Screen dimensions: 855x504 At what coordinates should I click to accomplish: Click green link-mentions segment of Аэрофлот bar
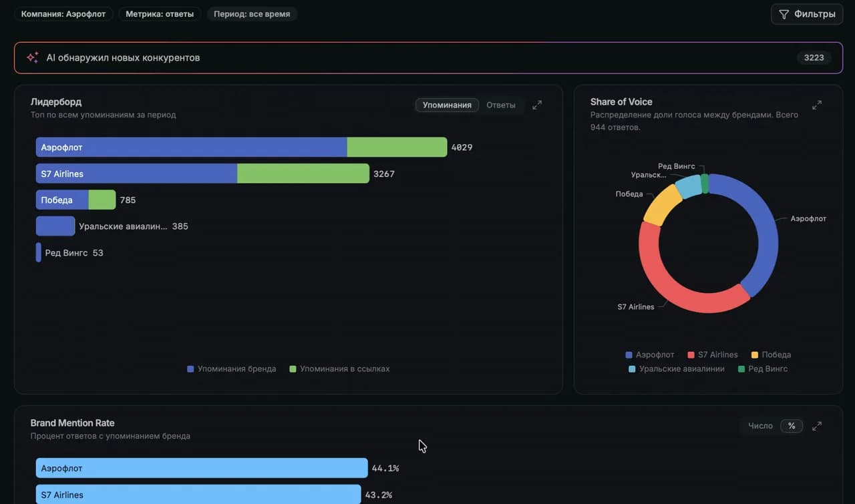coord(397,148)
